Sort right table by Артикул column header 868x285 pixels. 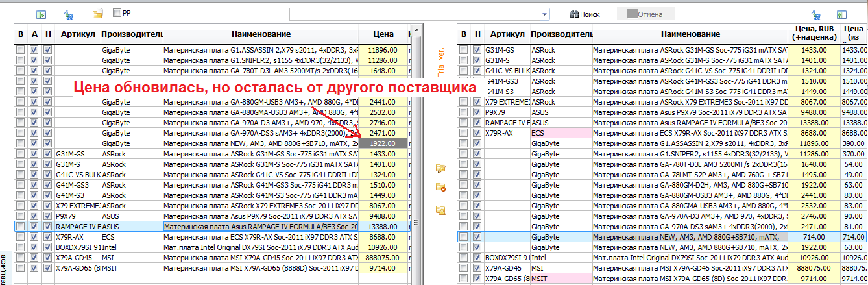pyautogui.click(x=507, y=34)
